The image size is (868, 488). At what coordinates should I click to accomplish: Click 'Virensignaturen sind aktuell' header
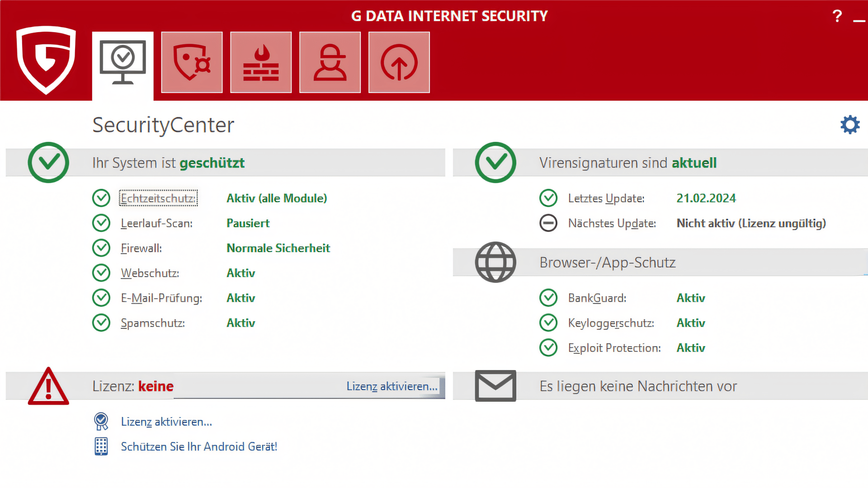[x=628, y=163]
